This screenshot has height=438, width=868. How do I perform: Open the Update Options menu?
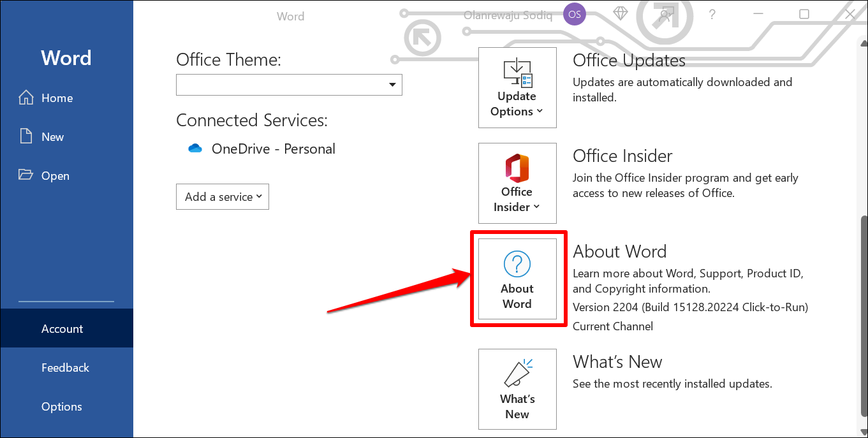pos(517,88)
